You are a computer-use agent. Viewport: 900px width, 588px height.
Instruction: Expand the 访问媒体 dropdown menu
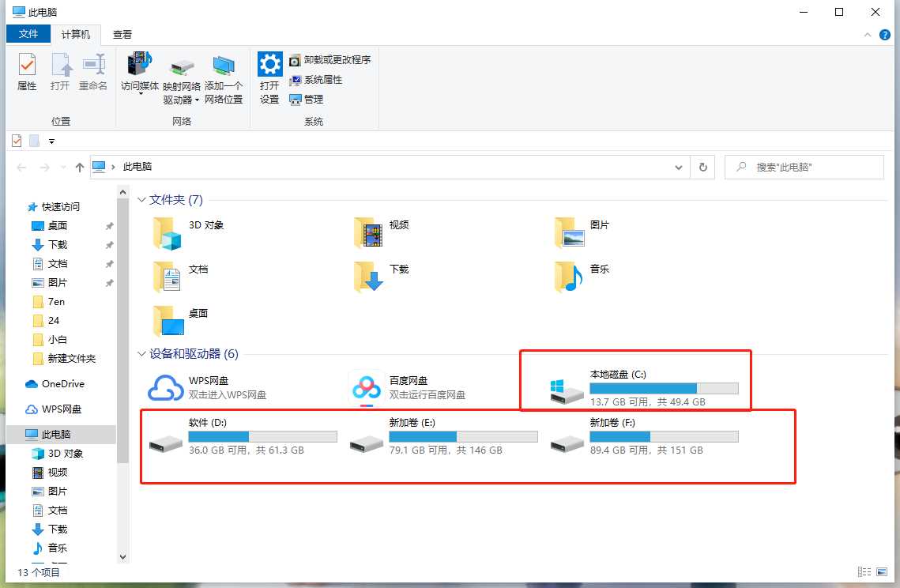pyautogui.click(x=140, y=94)
